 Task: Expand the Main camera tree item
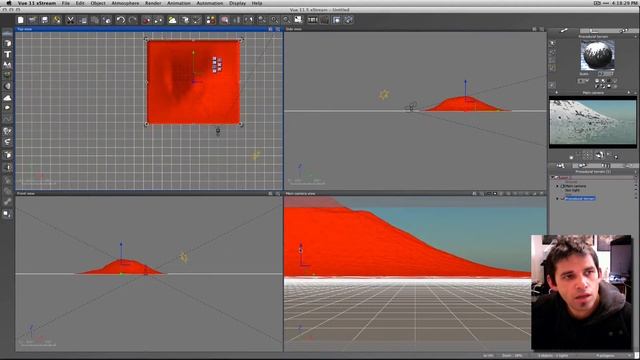click(558, 186)
